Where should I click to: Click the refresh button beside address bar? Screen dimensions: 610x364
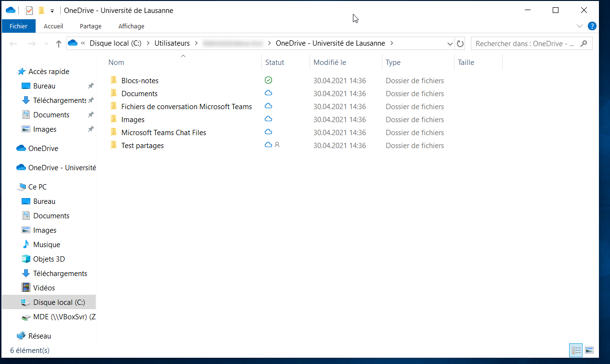coord(460,43)
